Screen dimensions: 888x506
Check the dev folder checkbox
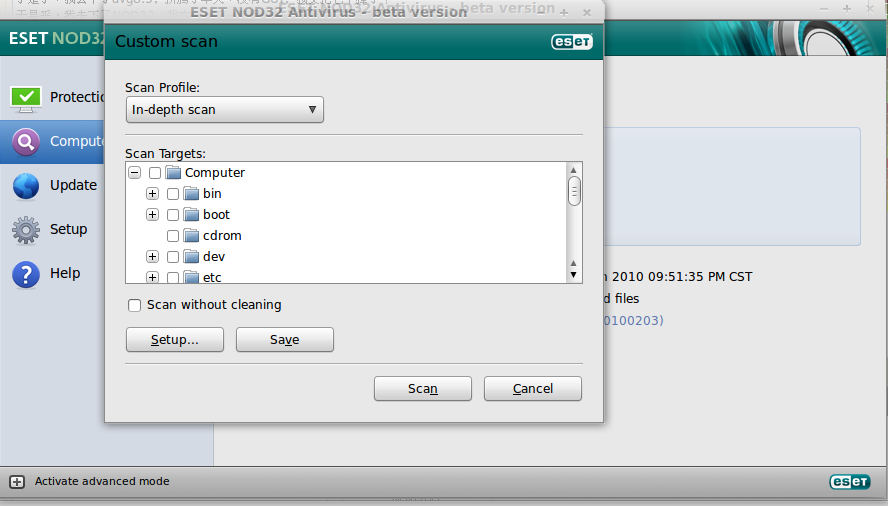173,257
